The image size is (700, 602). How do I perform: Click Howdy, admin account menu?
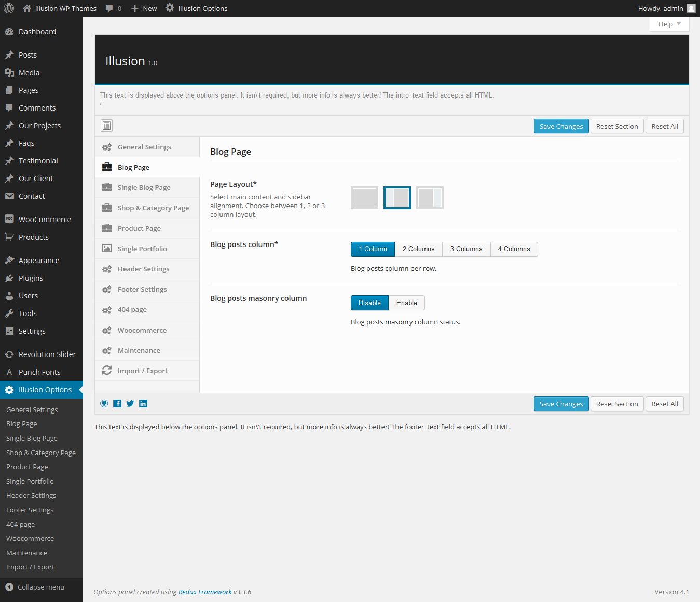pyautogui.click(x=666, y=8)
